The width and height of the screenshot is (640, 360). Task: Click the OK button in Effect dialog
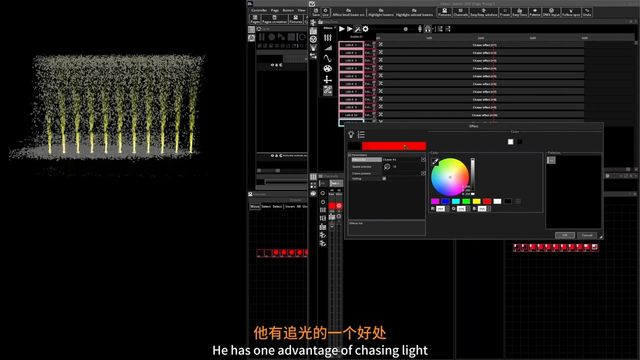(565, 235)
